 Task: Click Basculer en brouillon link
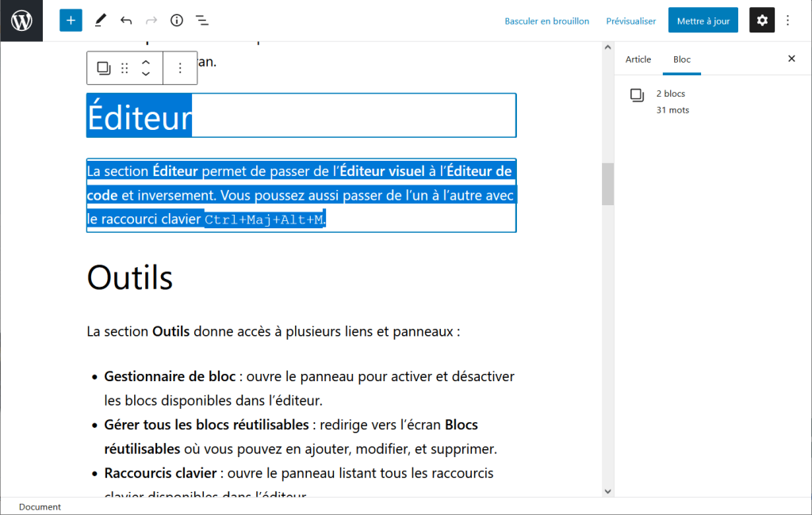[x=547, y=21]
